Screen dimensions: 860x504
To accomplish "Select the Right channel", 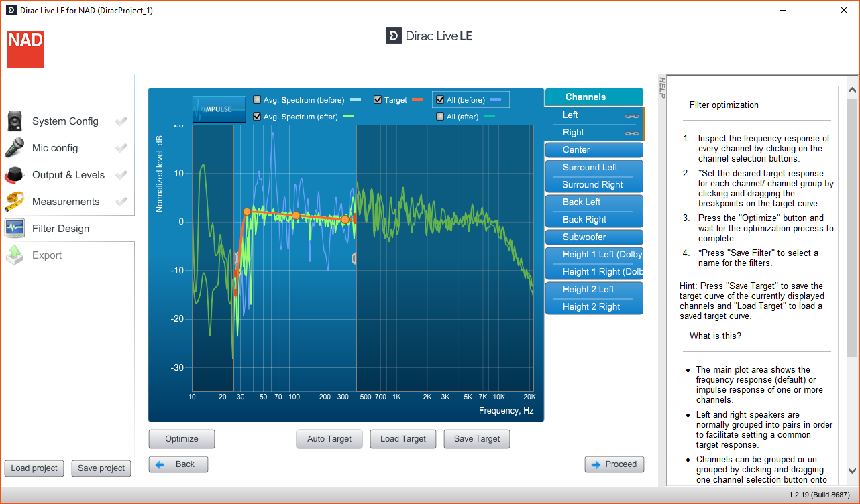I will 594,133.
